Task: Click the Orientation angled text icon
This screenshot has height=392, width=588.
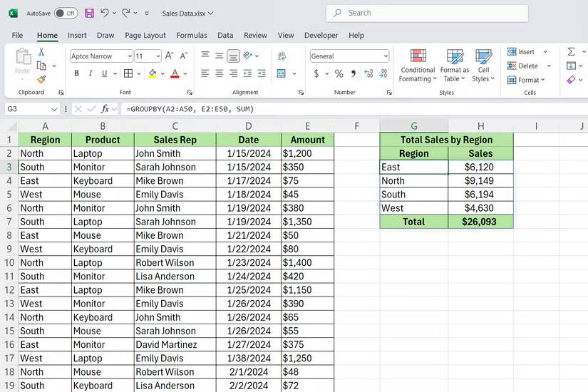Action: point(247,56)
